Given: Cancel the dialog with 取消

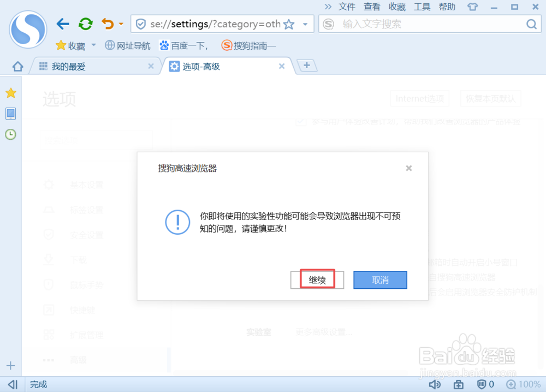Looking at the screenshot, I should [380, 280].
